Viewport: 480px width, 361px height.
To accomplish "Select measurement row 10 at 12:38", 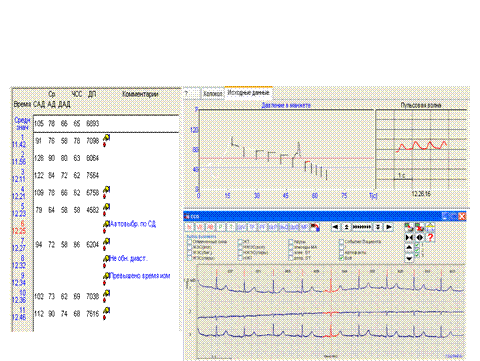I will click(x=97, y=296).
